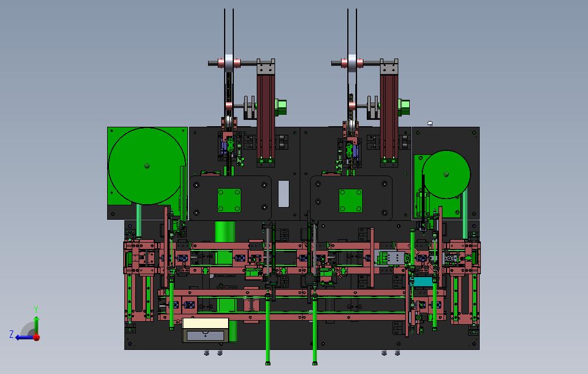Image resolution: width=588 pixels, height=374 pixels.
Task: Click the blue Z axis arrow of triad
Action: pyautogui.click(x=23, y=338)
